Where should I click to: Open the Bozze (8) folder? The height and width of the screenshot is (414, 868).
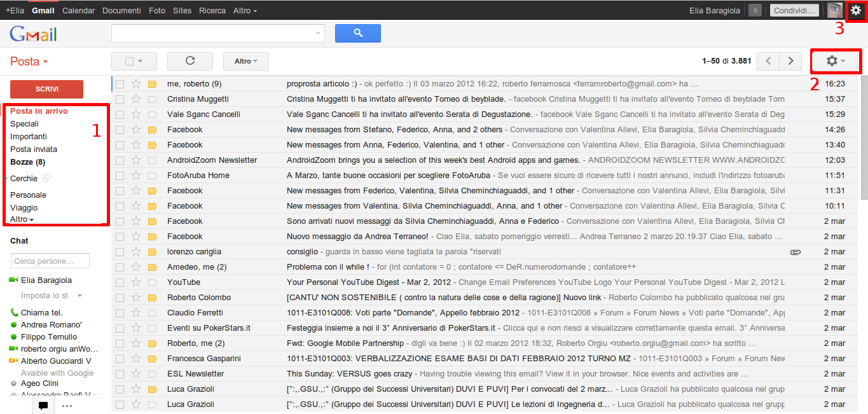pos(27,162)
